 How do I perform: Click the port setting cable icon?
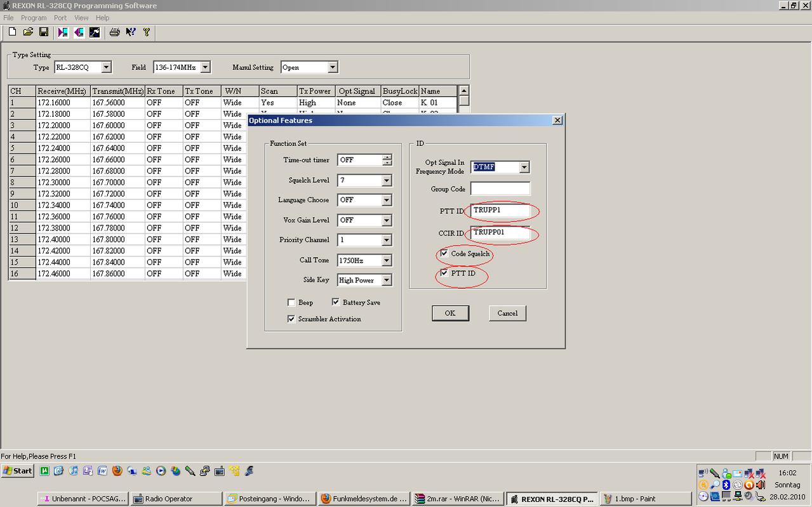[95, 32]
